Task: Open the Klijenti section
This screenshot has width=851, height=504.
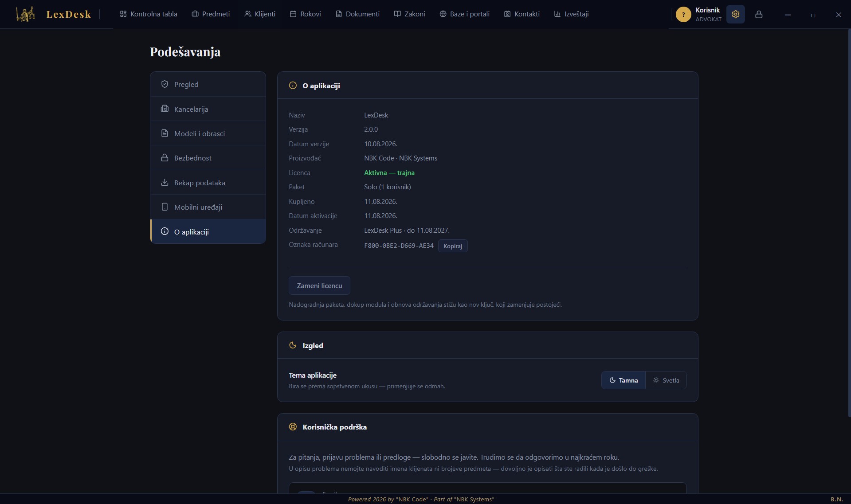Action: click(x=260, y=14)
